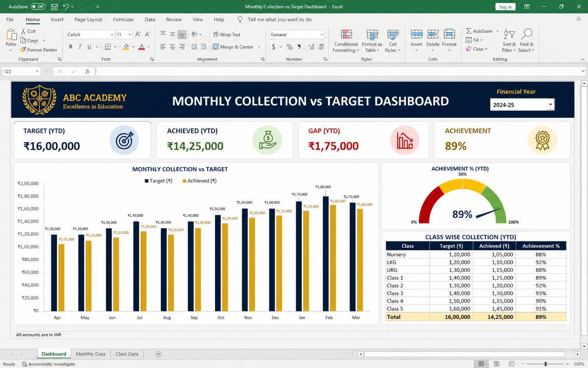This screenshot has height=368, width=588.
Task: Click the Fill Color bucket icon
Action: (126, 46)
